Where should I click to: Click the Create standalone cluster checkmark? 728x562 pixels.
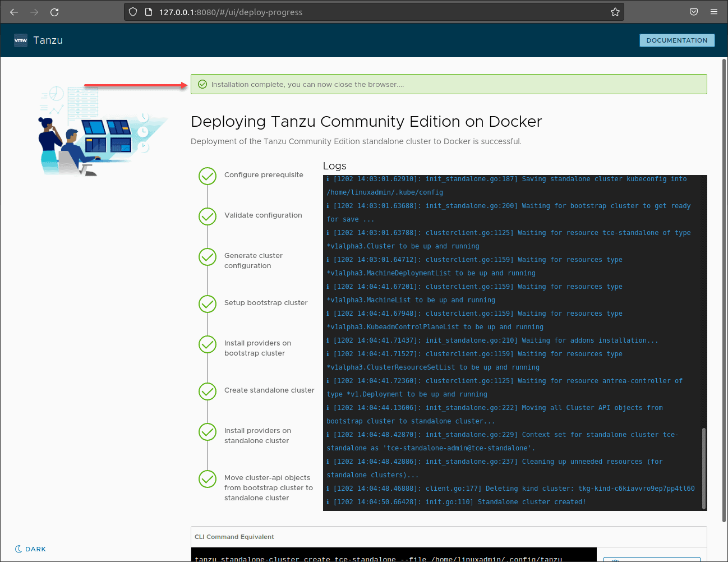coord(208,391)
